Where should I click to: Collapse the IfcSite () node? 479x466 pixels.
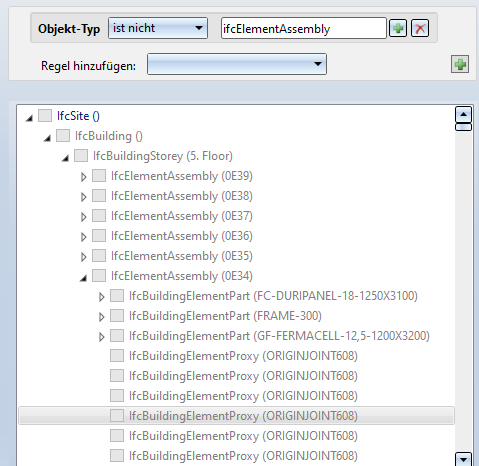click(x=30, y=118)
